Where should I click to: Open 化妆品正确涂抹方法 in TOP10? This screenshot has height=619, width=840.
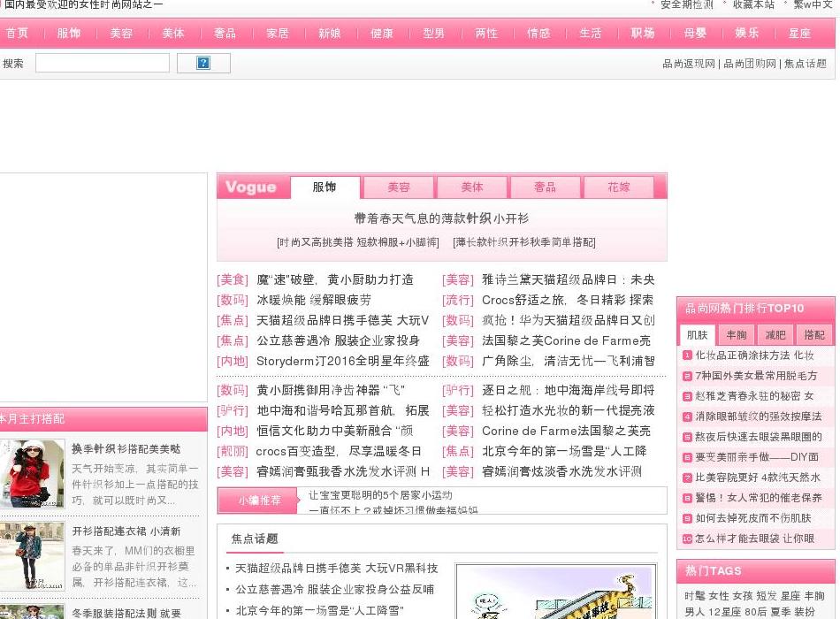coord(755,355)
